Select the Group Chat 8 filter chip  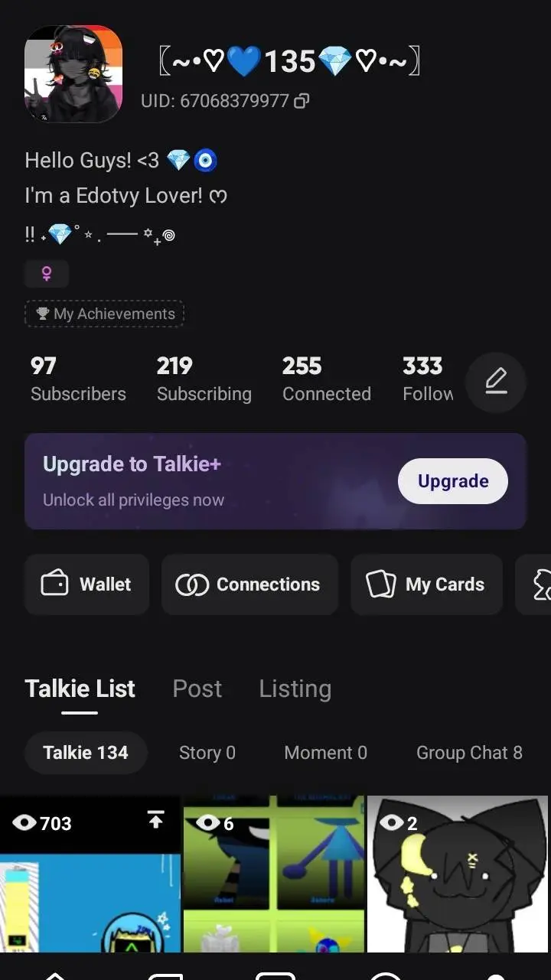click(x=468, y=753)
